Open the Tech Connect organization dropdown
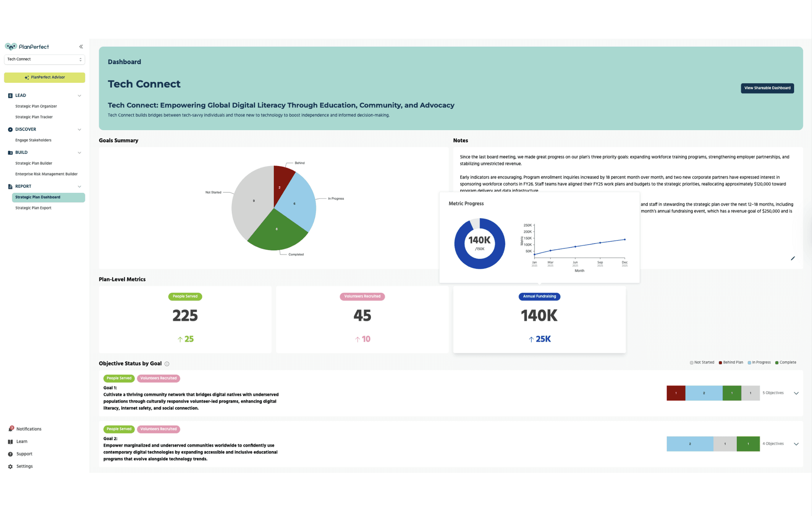The image size is (812, 516). (44, 59)
